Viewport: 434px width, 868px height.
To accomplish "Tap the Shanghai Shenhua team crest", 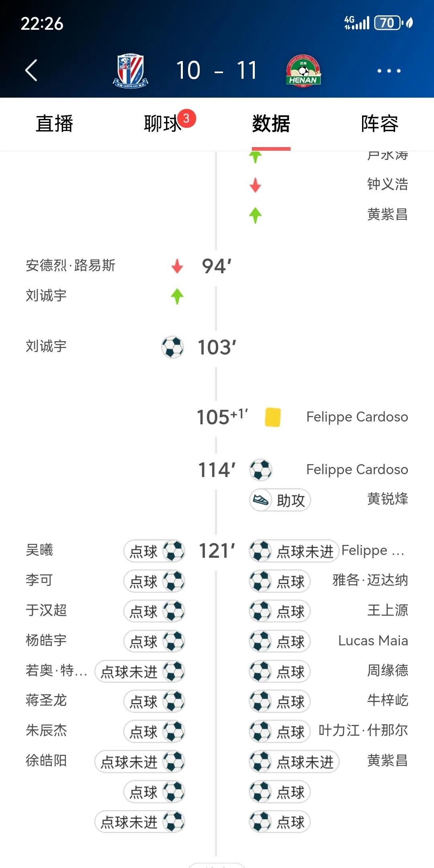I will click(x=130, y=71).
